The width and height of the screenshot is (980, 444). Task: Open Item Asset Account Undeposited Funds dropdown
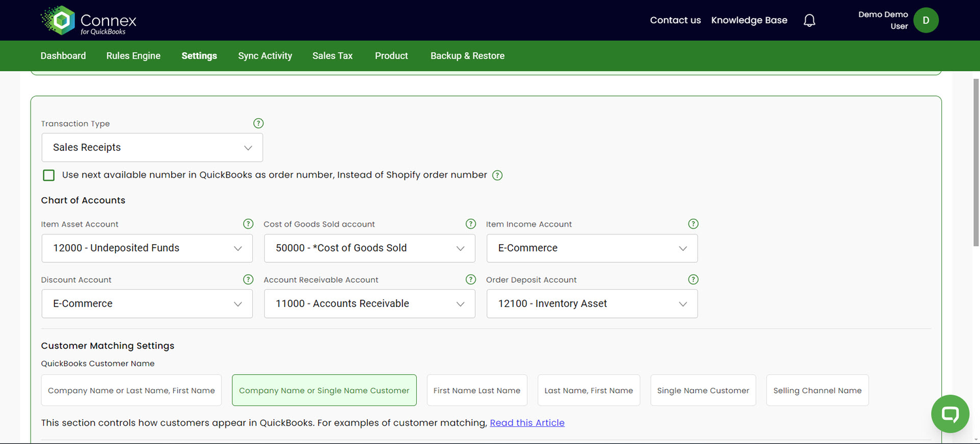click(x=147, y=248)
